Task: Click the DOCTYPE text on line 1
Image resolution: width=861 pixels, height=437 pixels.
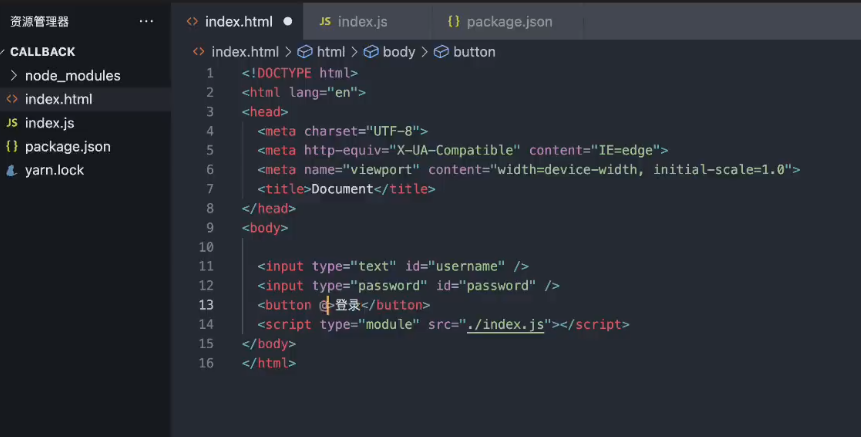Action: click(284, 73)
